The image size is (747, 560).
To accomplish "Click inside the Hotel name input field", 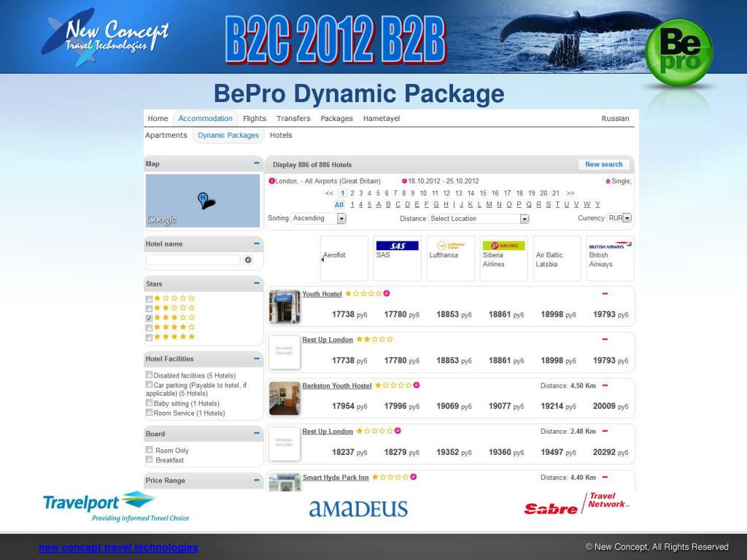I will 193,260.
